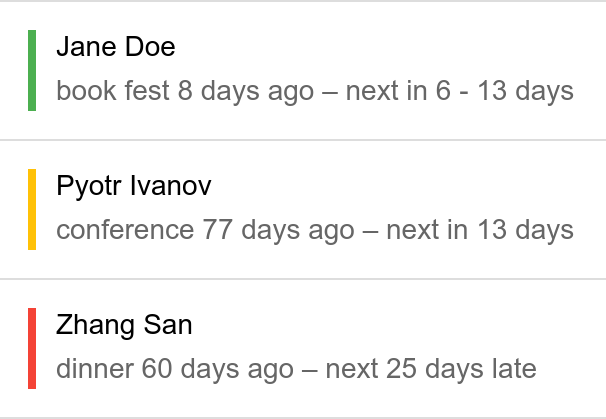This screenshot has height=419, width=606.
Task: Select 'conference 77 days ago' text
Action: (205, 230)
